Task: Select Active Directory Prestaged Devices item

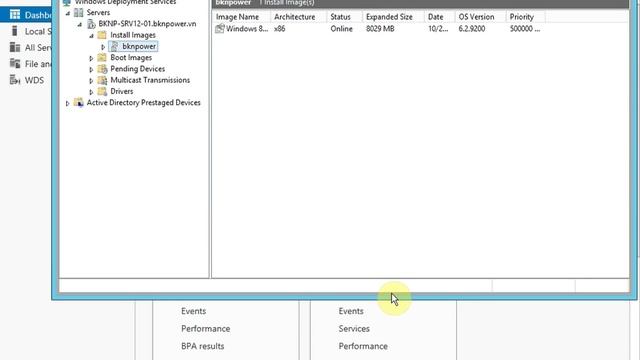Action: pos(144,102)
